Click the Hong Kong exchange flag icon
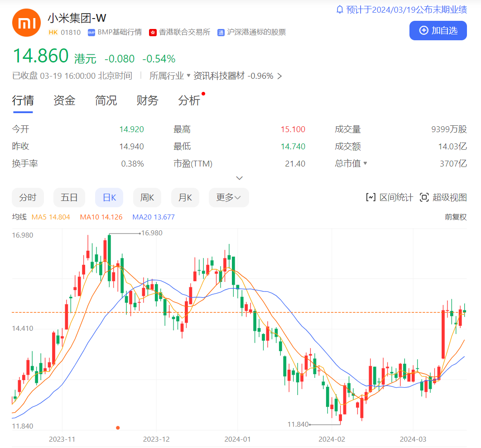Viewport: 481px width, 448px height. coord(153,33)
